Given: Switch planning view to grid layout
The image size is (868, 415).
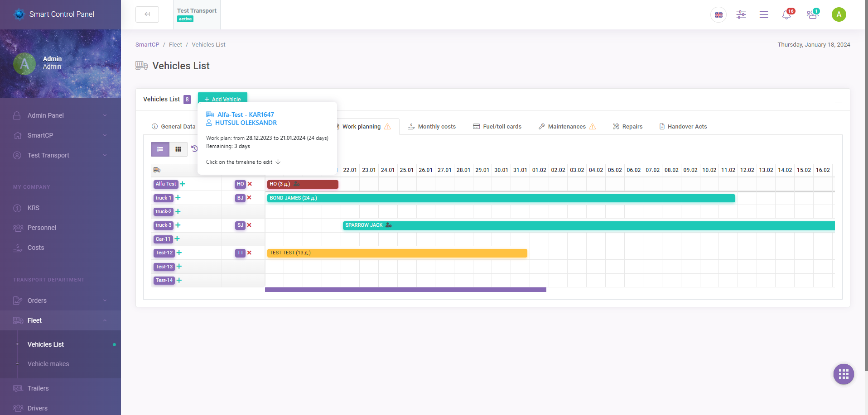Looking at the screenshot, I should pos(178,149).
